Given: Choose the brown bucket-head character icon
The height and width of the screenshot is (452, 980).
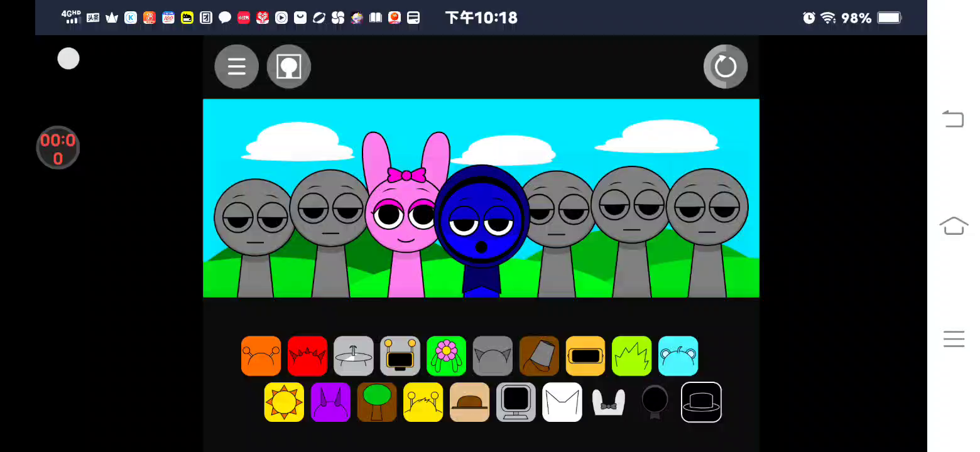Looking at the screenshot, I should coord(539,356).
